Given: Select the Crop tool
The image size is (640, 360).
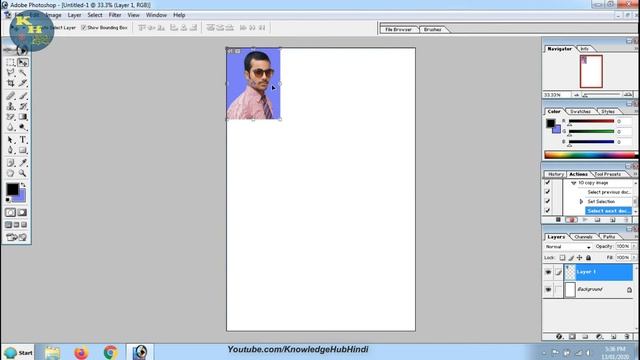Looking at the screenshot, I should tap(11, 83).
